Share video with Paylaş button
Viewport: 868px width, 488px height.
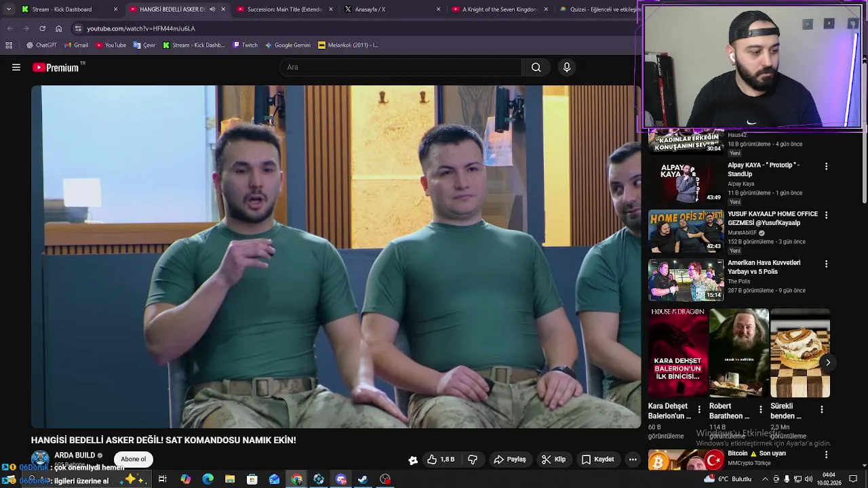coord(510,460)
